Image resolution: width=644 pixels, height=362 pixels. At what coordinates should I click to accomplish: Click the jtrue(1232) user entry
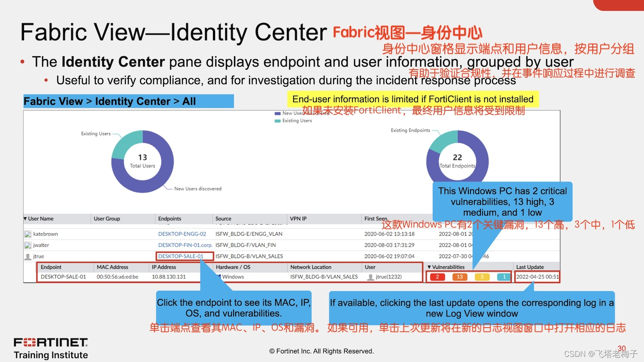point(389,277)
